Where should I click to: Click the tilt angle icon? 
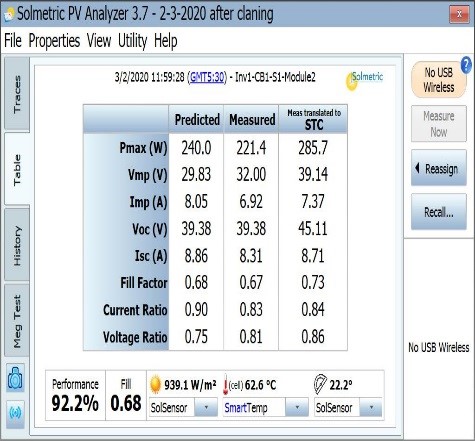(x=320, y=384)
